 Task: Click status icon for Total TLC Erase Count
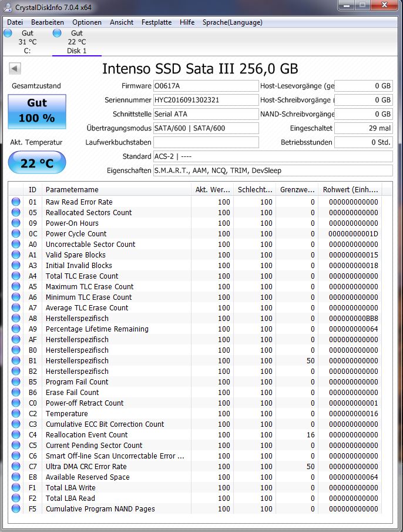16,276
